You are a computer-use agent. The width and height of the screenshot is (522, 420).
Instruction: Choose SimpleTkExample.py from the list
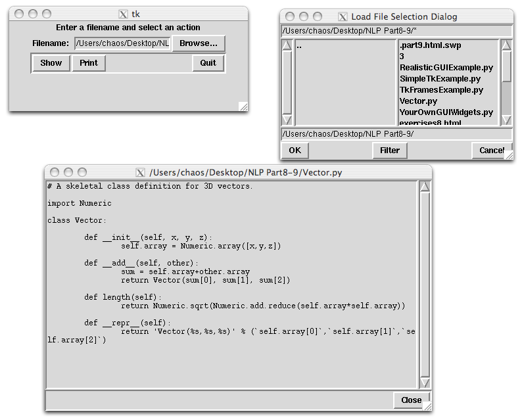tap(439, 79)
